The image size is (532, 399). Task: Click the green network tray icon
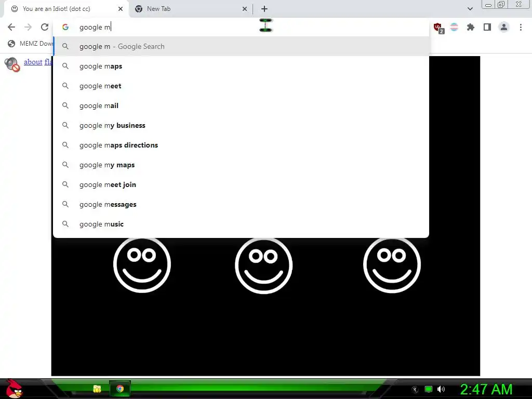click(429, 389)
